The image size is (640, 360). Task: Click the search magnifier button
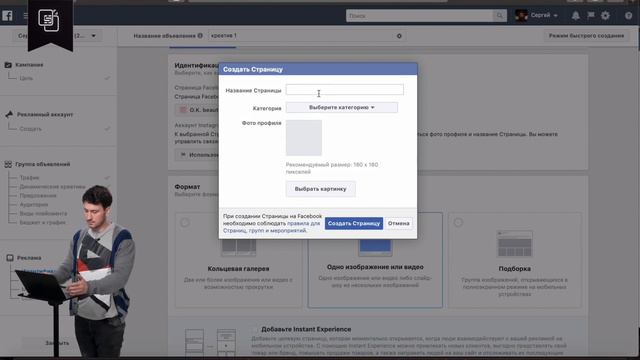[500, 16]
